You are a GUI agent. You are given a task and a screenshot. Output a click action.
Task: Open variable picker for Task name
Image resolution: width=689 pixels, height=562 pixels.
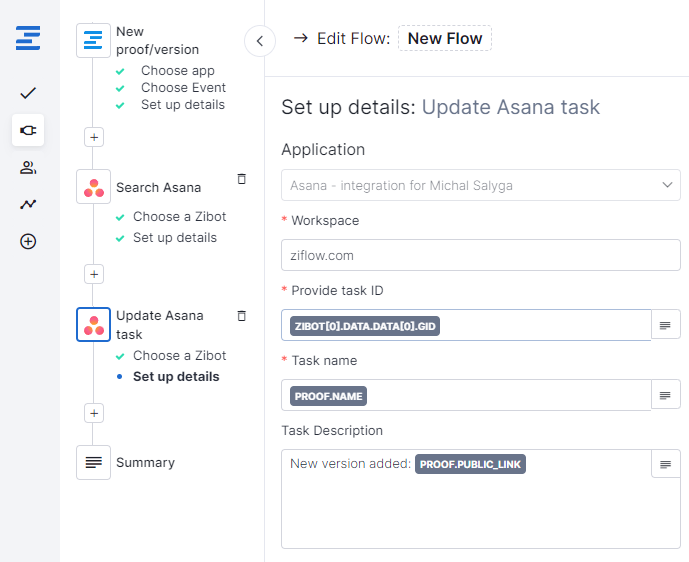tap(666, 395)
